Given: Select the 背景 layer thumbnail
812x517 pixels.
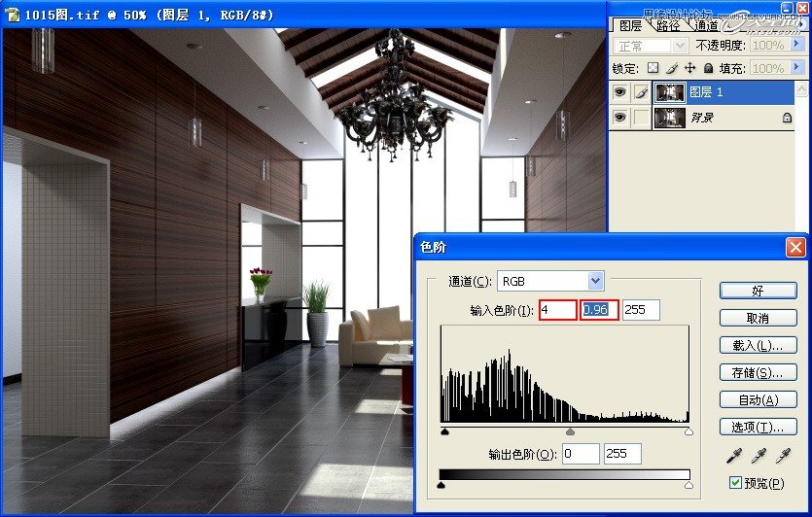Looking at the screenshot, I should (x=670, y=118).
